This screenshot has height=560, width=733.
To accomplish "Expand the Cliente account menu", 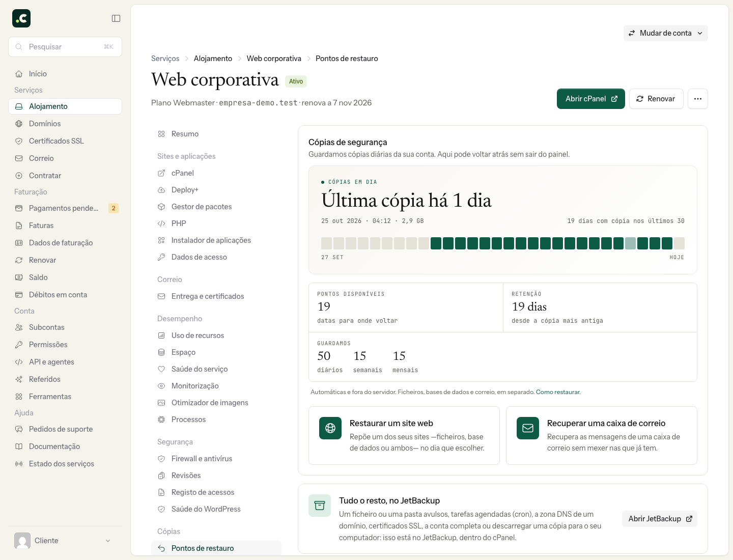I will point(65,541).
